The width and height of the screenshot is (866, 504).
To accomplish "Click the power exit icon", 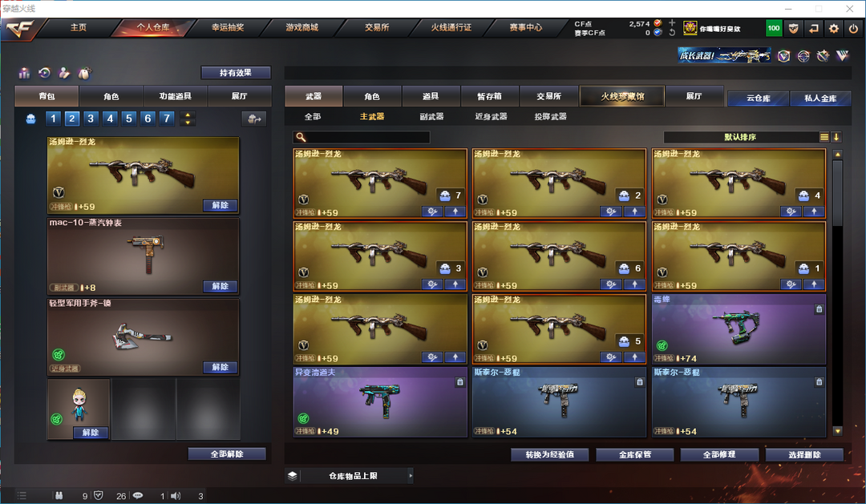I will [854, 28].
